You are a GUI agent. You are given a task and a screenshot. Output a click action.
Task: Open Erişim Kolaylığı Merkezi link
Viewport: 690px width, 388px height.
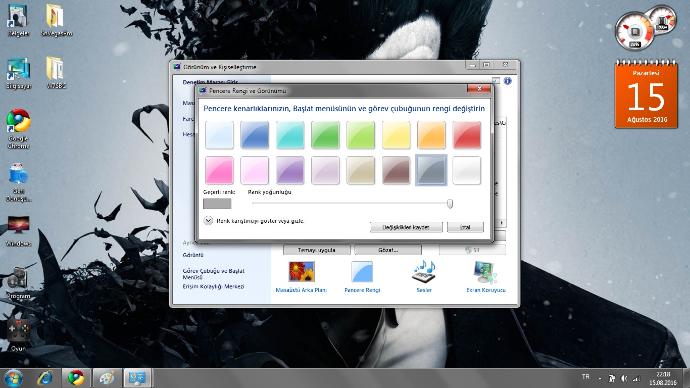point(213,286)
